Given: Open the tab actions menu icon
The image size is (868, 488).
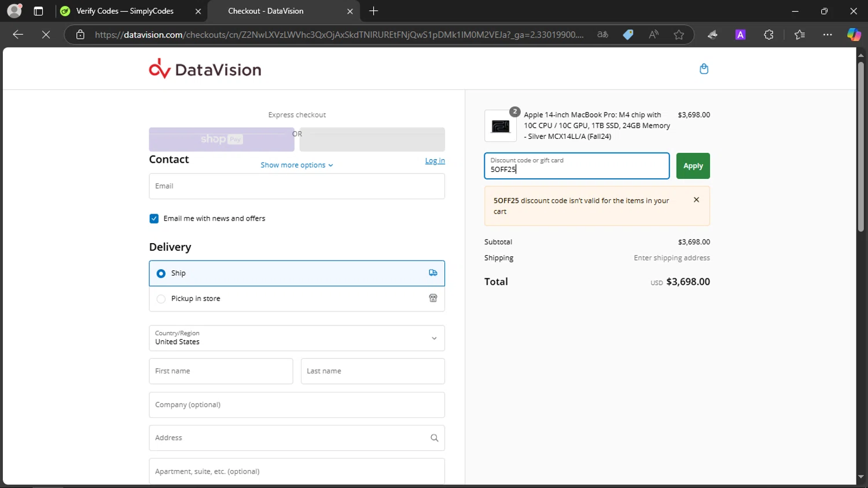Looking at the screenshot, I should tap(38, 11).
